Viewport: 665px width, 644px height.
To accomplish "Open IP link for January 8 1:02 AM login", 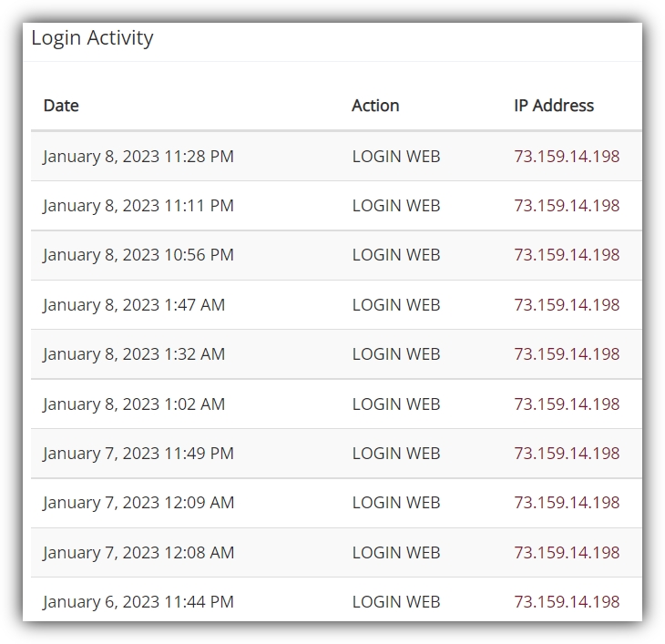I will (x=567, y=404).
